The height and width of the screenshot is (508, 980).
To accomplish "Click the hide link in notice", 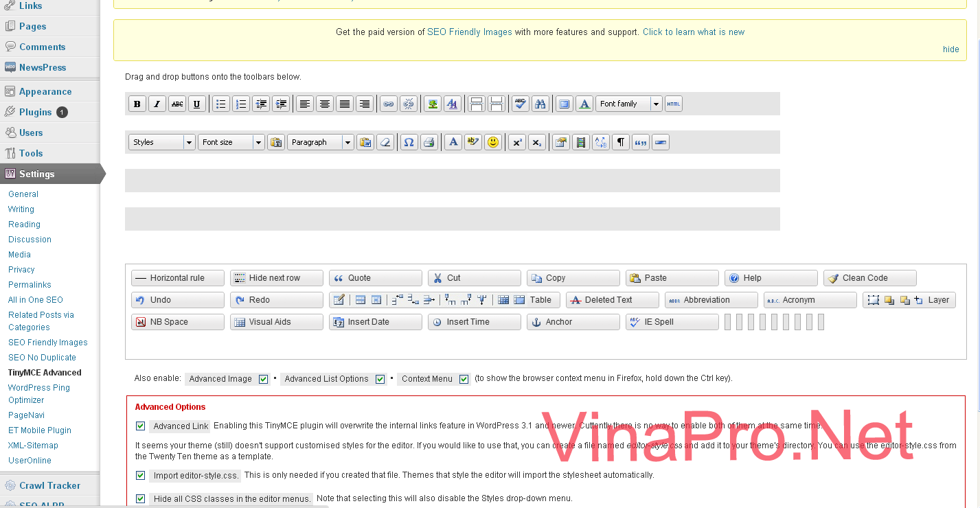I will tap(950, 49).
